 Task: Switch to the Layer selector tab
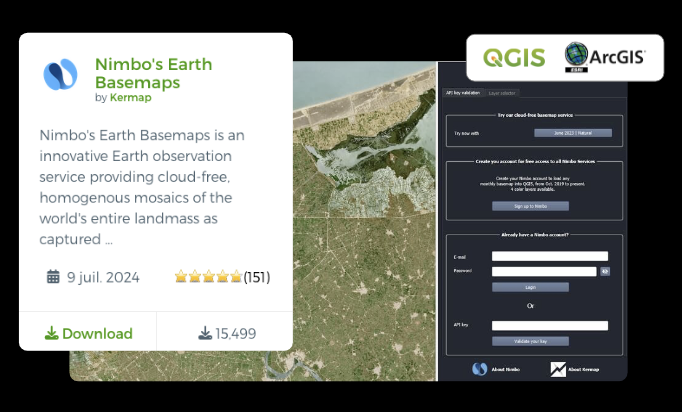click(501, 93)
